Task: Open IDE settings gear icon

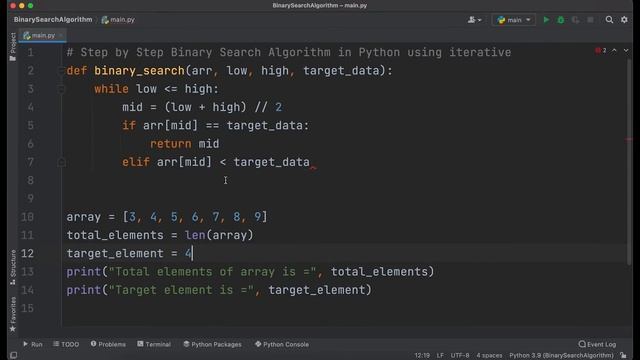Action: point(624,20)
